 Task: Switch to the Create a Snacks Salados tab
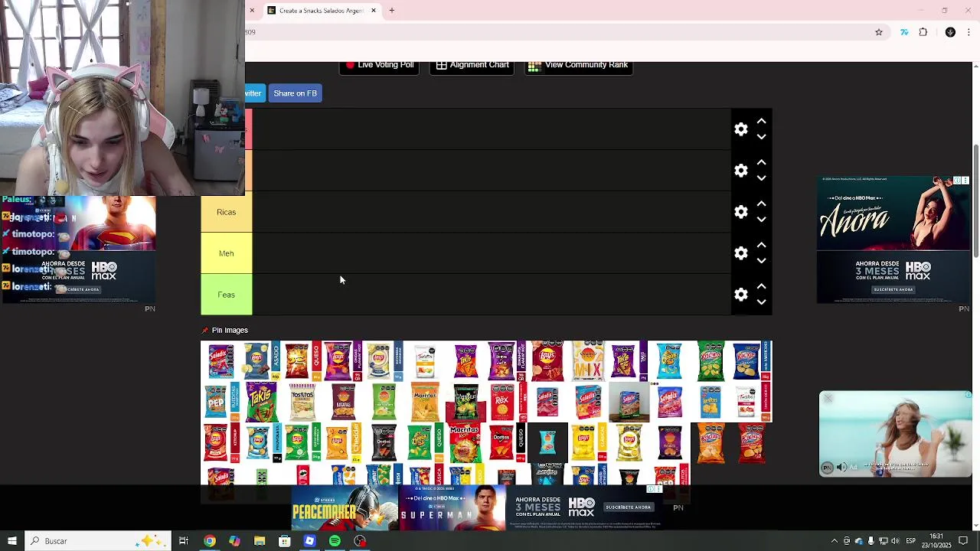coord(321,11)
